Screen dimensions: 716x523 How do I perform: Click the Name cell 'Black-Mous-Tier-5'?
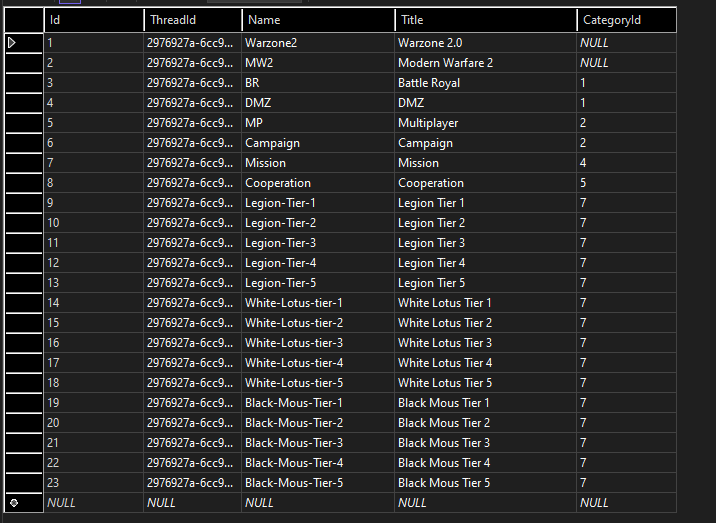coord(318,483)
